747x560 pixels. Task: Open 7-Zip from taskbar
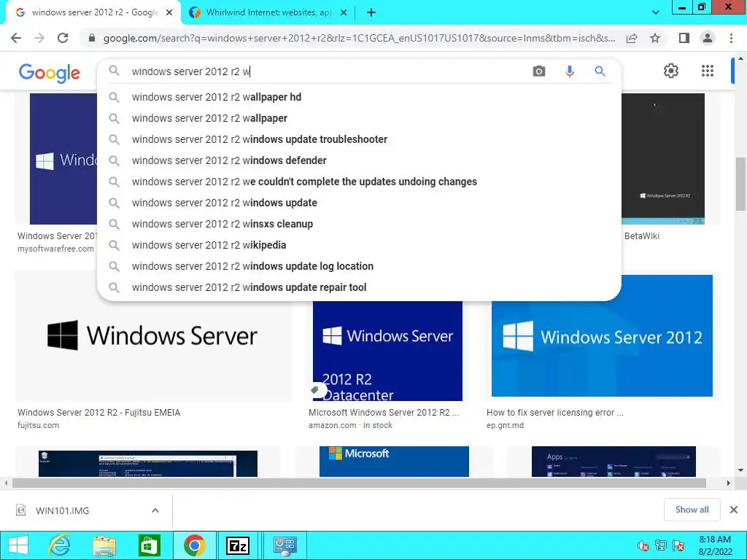pos(238,545)
